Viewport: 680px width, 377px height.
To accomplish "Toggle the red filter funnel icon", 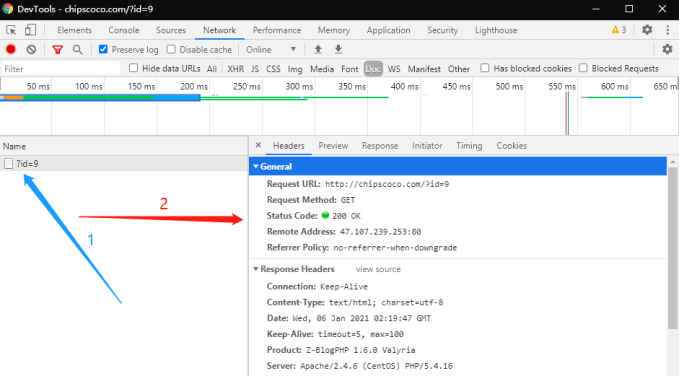I will 57,49.
